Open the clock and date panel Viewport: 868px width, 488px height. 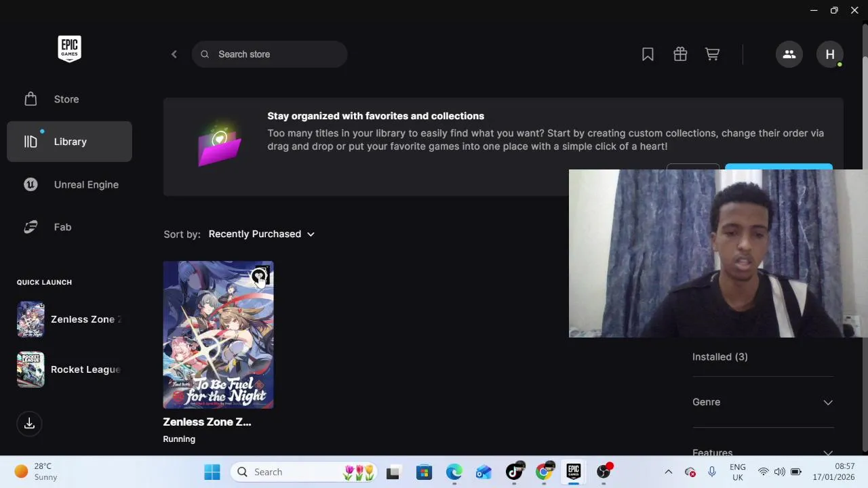pyautogui.click(x=835, y=472)
